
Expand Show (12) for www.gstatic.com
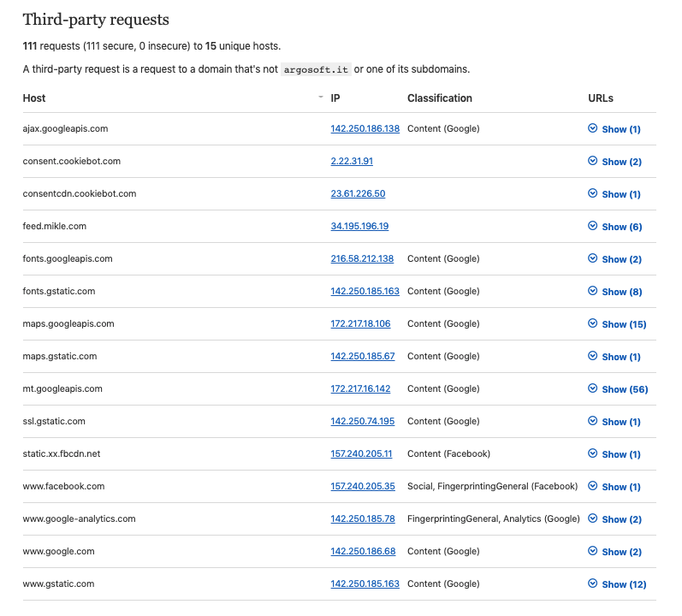pyautogui.click(x=617, y=584)
